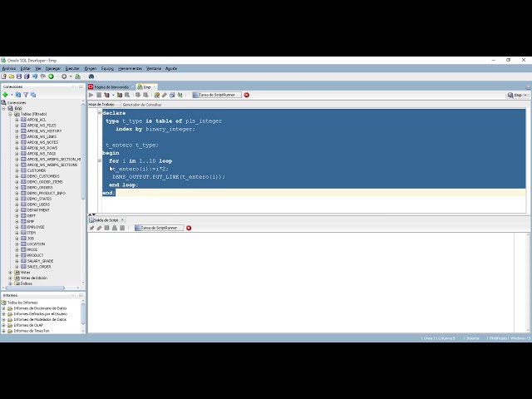The image size is (532, 399).
Task: Open the Archivo menu
Action: tap(9, 68)
